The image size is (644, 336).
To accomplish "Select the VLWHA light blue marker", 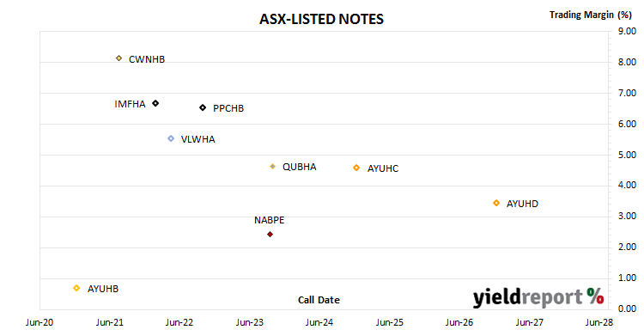I will (171, 138).
